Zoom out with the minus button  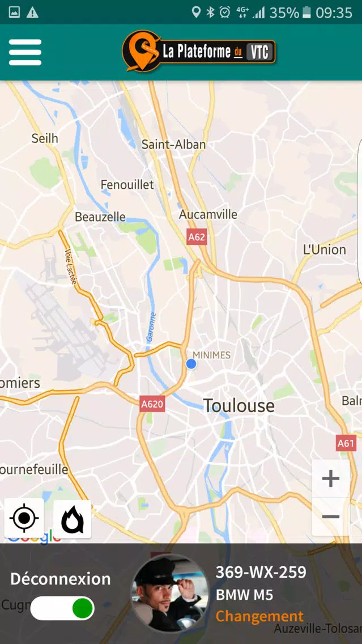point(330,516)
